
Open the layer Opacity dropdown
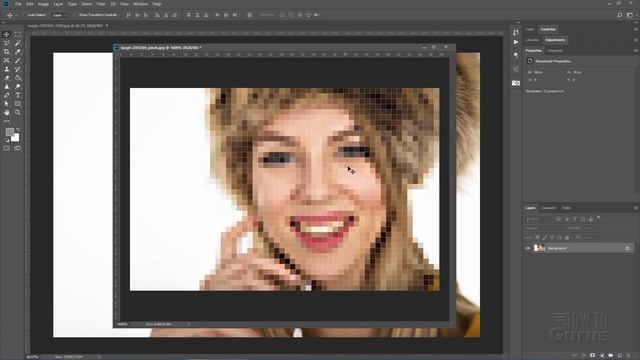point(588,229)
